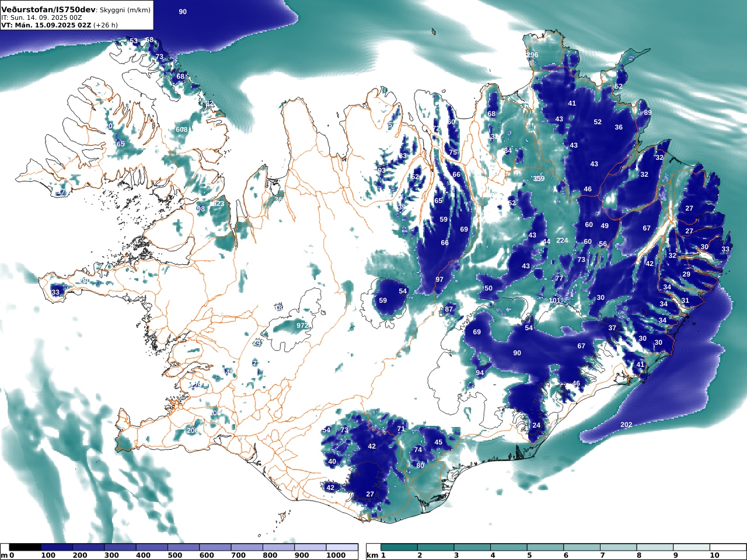Click the '71' value in the south
Screen dimensions: 747x560
[401, 429]
